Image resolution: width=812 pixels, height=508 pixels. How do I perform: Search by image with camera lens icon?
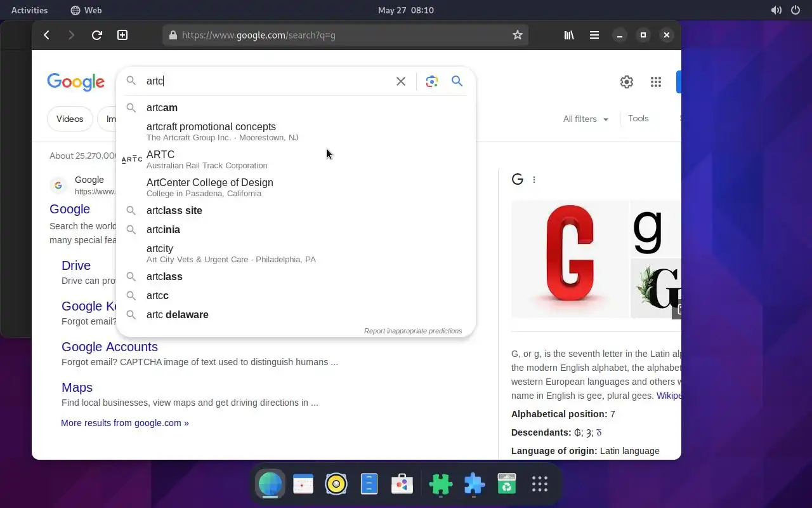click(432, 81)
